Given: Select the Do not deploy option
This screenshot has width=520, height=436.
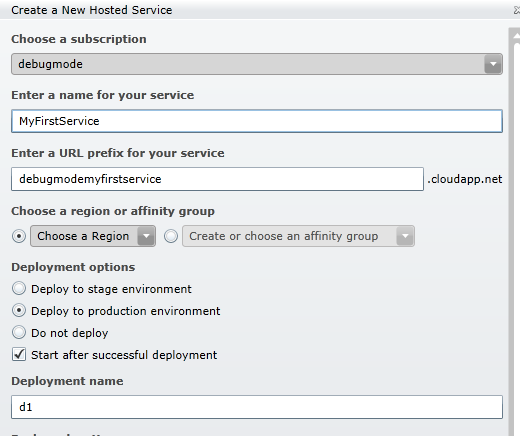Looking at the screenshot, I should pyautogui.click(x=19, y=333).
